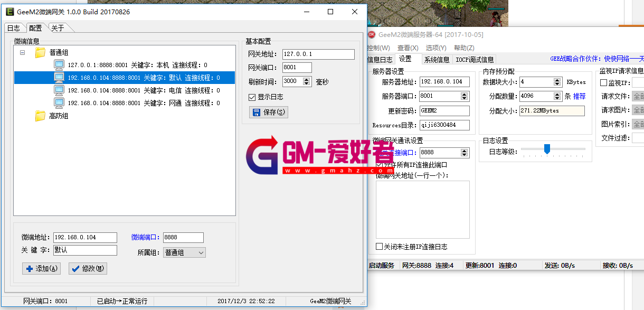Select the 高防组 tree group label
644x310 pixels.
tap(59, 116)
